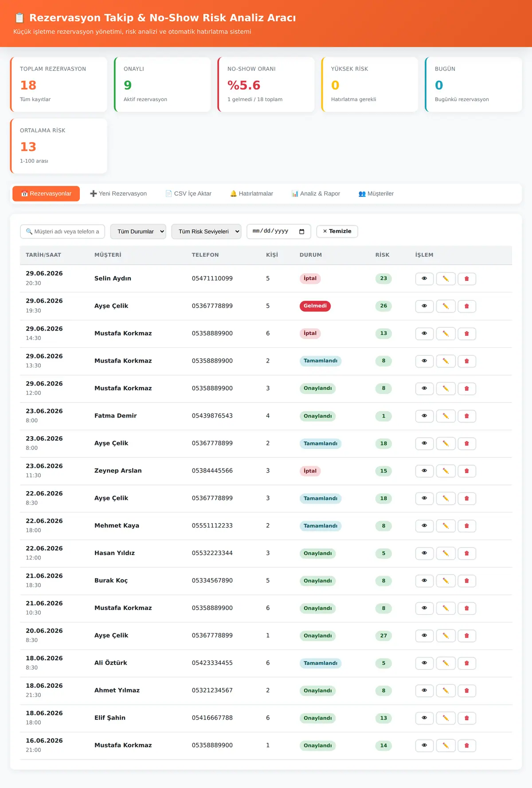Click the 'Gelmedi' status badge
Image resolution: width=532 pixels, height=788 pixels.
[315, 306]
